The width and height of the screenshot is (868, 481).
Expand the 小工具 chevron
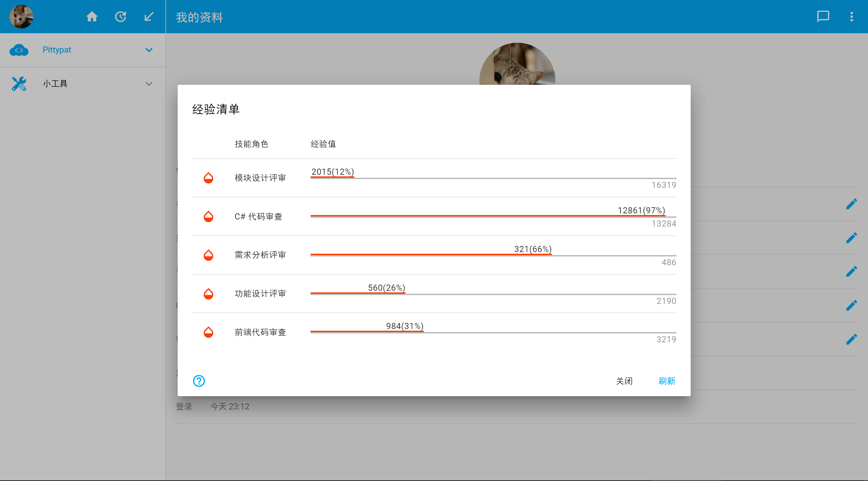pyautogui.click(x=149, y=83)
